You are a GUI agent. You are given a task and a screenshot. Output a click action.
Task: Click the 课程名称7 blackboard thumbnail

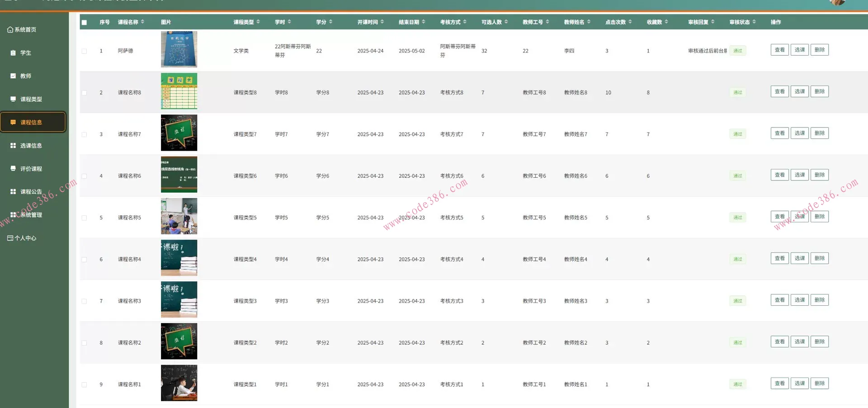[179, 133]
